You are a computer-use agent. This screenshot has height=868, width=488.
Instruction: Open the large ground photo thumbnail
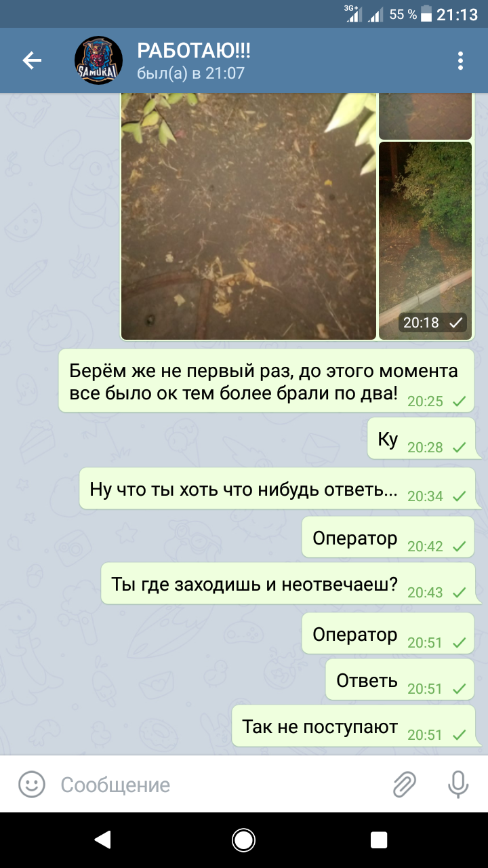(248, 216)
